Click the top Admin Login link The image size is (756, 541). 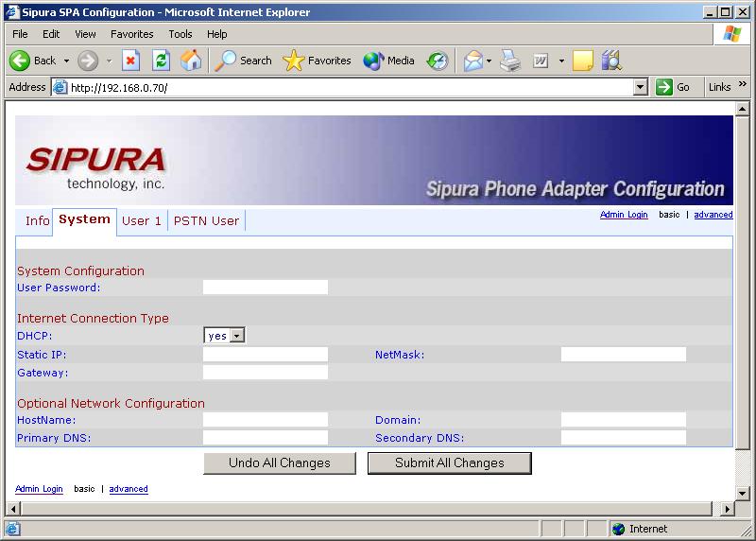624,215
